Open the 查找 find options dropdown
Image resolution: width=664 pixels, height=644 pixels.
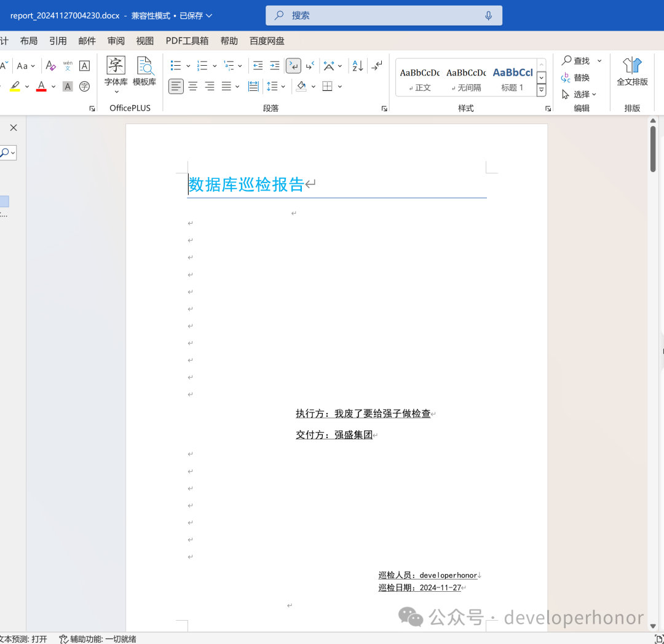(599, 61)
